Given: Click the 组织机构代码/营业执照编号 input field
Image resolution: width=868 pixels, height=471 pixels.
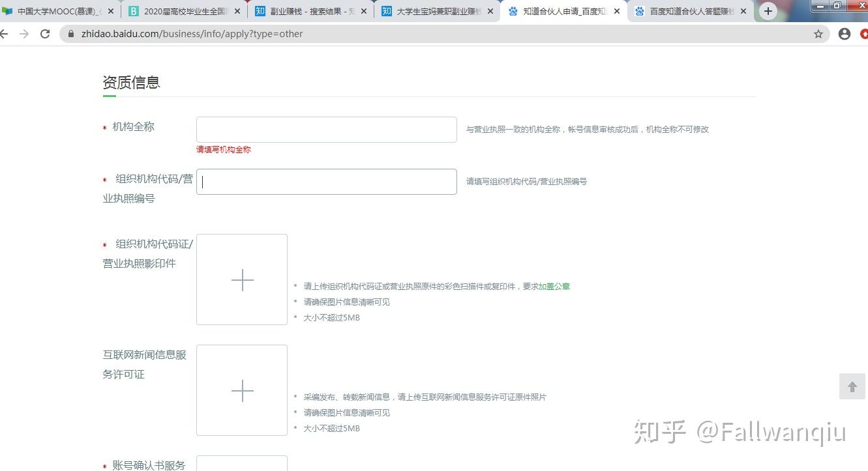Looking at the screenshot, I should [x=327, y=182].
